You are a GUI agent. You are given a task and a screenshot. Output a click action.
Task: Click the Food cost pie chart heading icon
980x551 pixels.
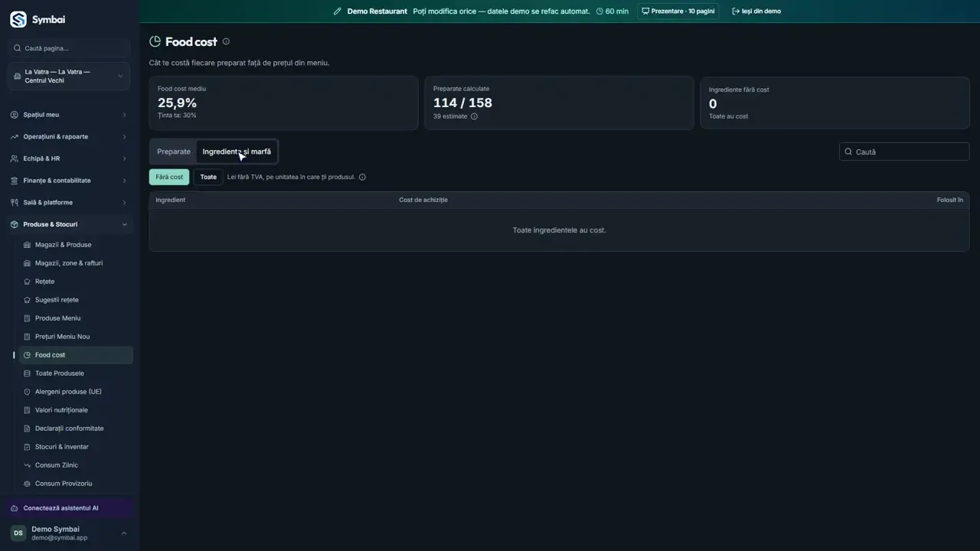(155, 41)
